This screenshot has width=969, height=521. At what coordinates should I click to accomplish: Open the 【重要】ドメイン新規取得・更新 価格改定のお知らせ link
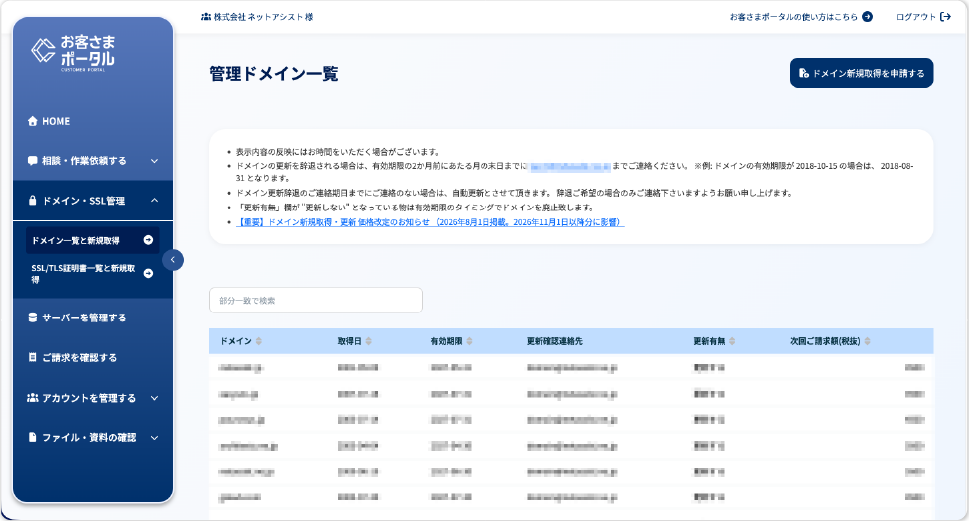click(430, 222)
